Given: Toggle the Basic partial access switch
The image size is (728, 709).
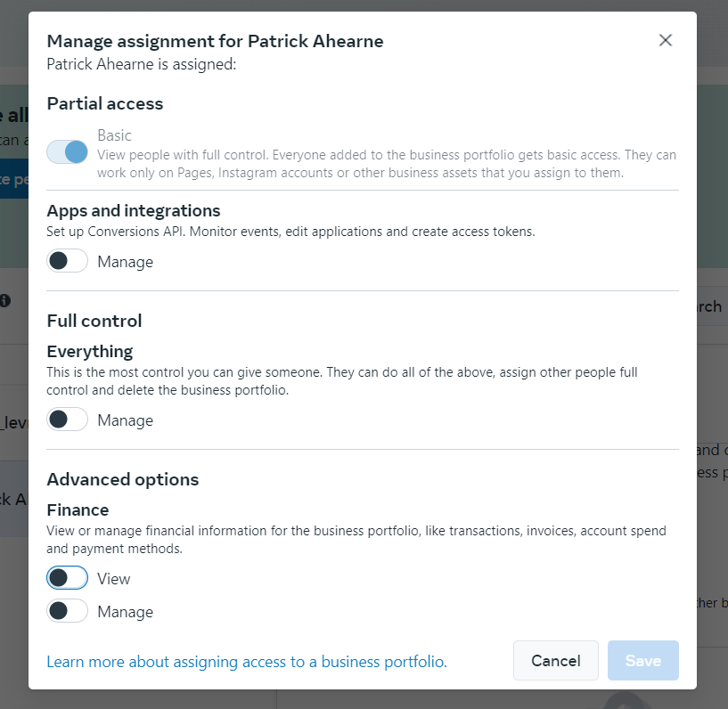Looking at the screenshot, I should click(67, 151).
